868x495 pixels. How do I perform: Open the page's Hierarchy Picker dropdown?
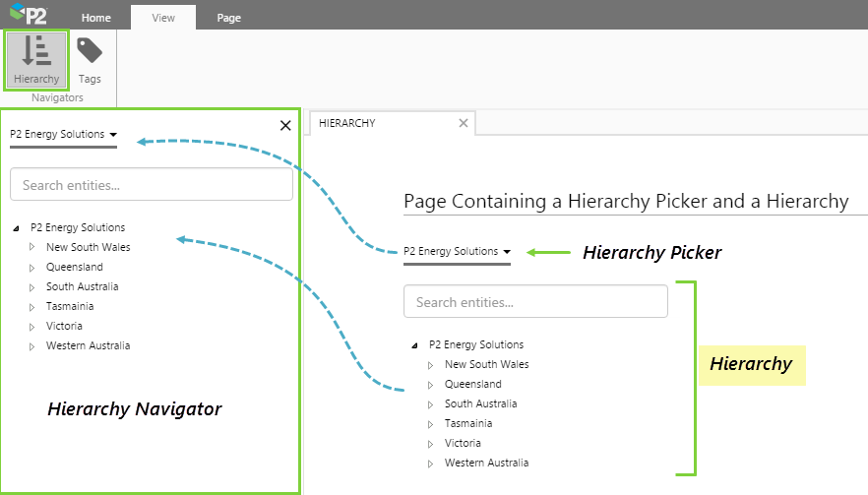[458, 252]
